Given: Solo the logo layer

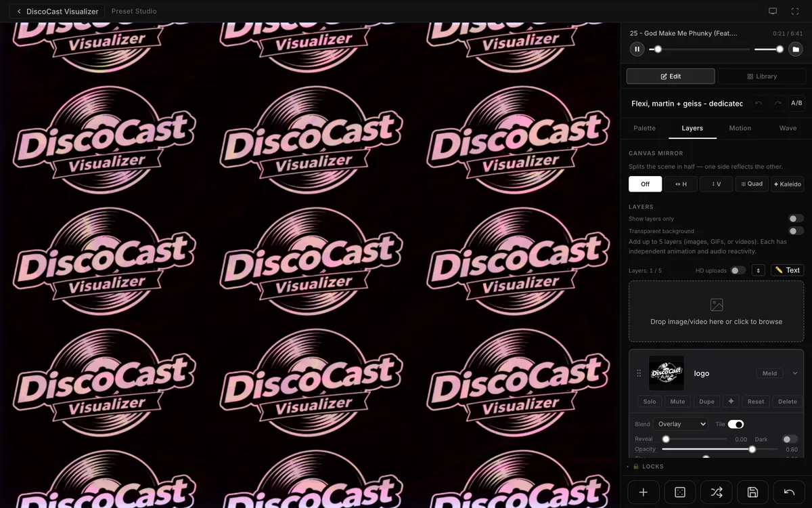Looking at the screenshot, I should [x=650, y=401].
